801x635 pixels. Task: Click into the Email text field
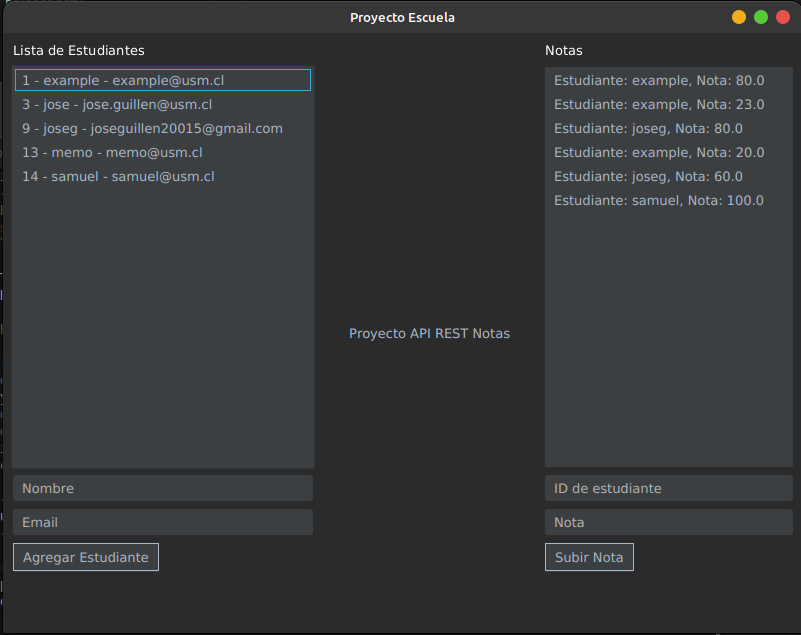click(163, 522)
